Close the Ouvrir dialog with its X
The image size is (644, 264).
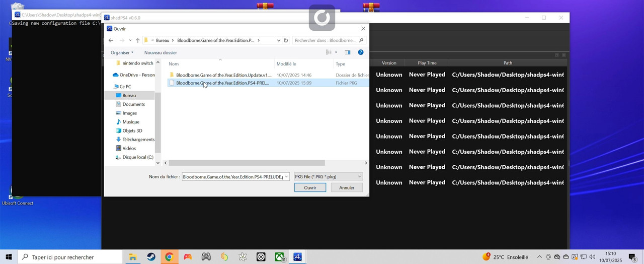click(363, 29)
